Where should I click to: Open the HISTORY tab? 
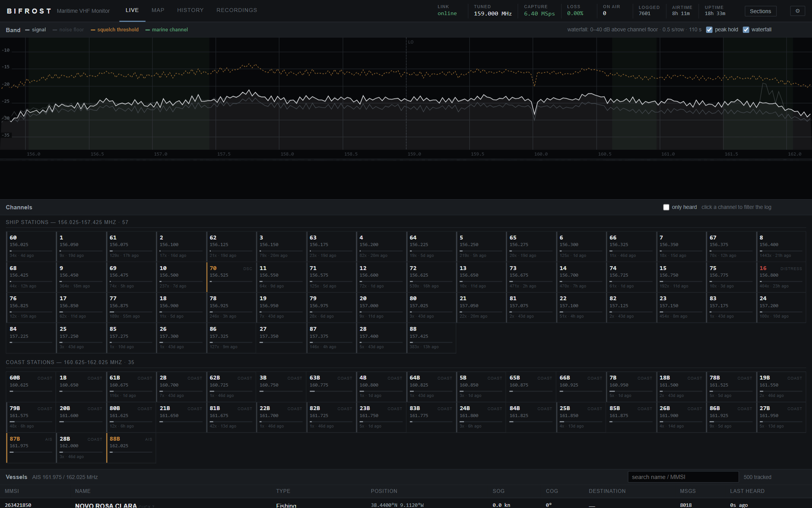point(190,10)
